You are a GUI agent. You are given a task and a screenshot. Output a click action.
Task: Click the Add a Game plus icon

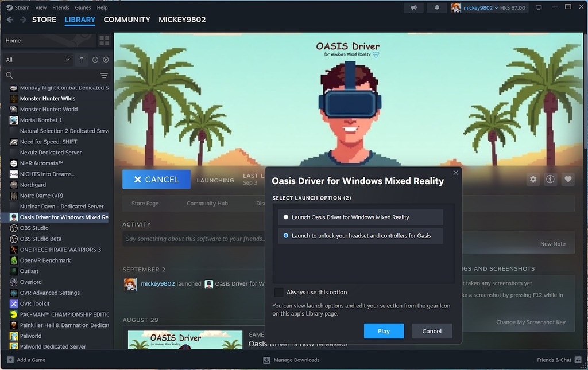tap(10, 360)
